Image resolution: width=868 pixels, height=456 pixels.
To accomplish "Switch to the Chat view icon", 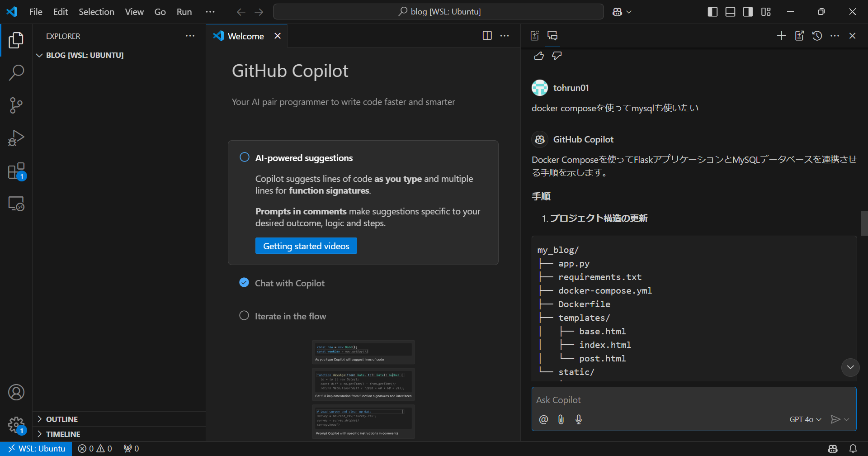I will [x=552, y=36].
